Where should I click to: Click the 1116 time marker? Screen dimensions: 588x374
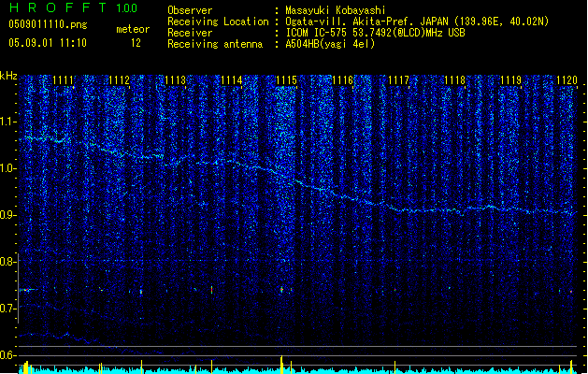343,80
